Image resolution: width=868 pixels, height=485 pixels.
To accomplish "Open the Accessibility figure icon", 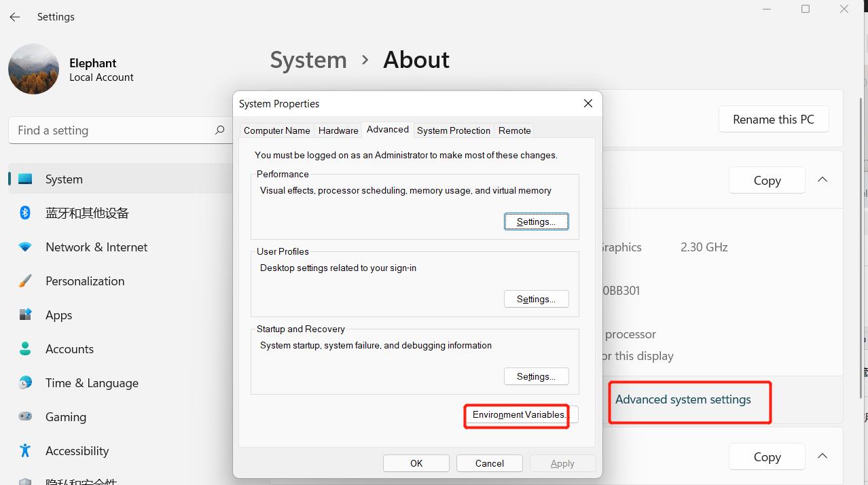I will (25, 451).
